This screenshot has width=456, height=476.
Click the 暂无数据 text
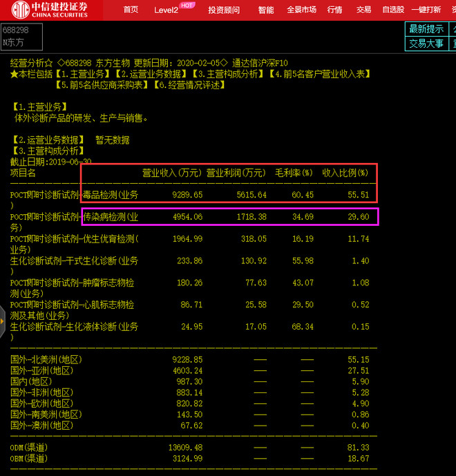[113, 140]
